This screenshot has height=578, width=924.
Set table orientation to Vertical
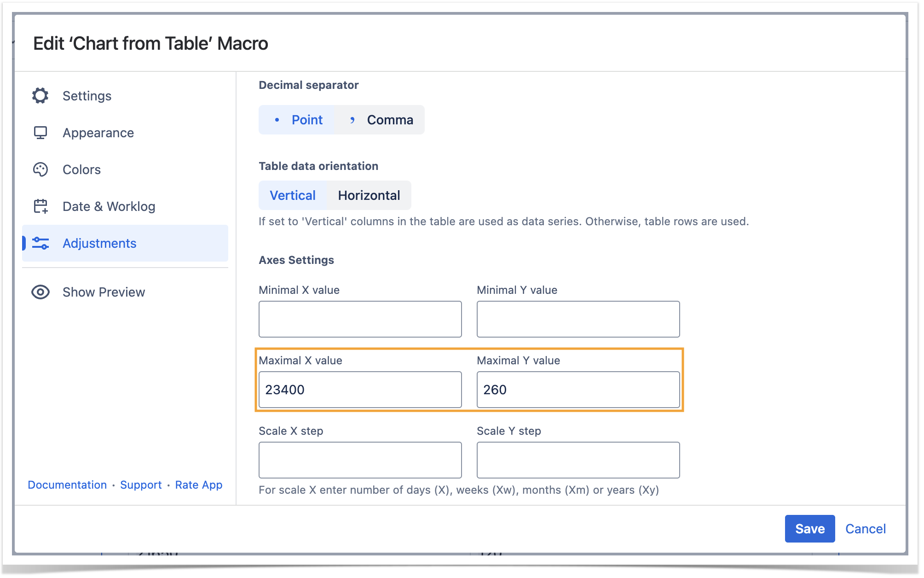[293, 195]
